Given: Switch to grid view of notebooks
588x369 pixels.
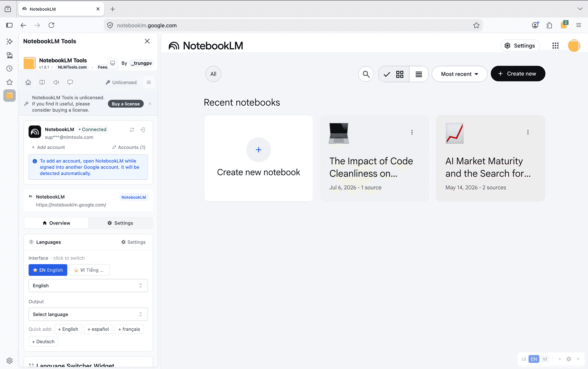Looking at the screenshot, I should [394, 74].
